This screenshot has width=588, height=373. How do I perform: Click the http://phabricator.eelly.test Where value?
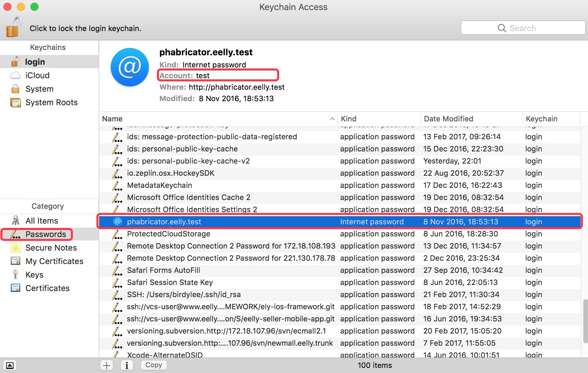(237, 87)
